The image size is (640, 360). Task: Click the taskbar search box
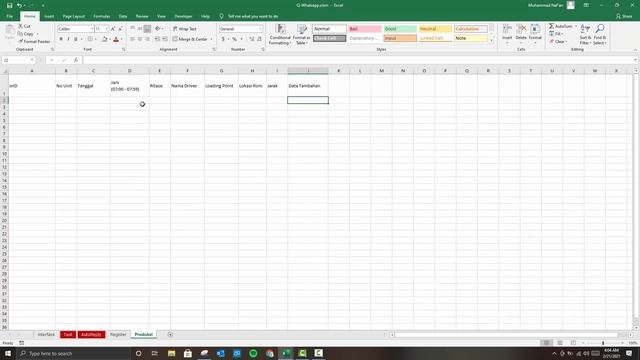point(73,353)
